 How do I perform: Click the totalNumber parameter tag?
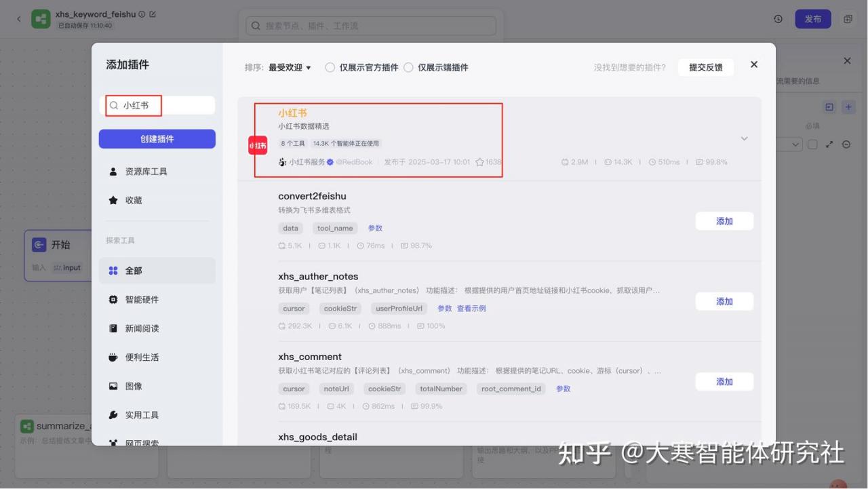[x=441, y=389]
